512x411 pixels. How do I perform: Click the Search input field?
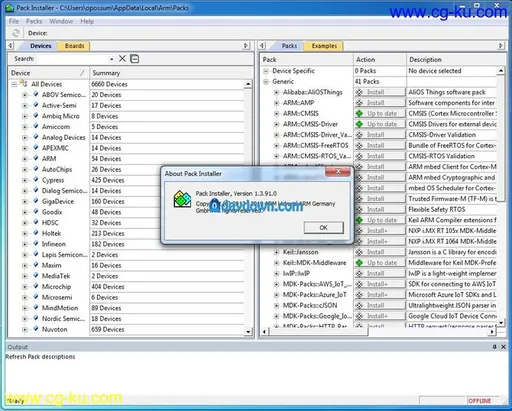[x=73, y=59]
